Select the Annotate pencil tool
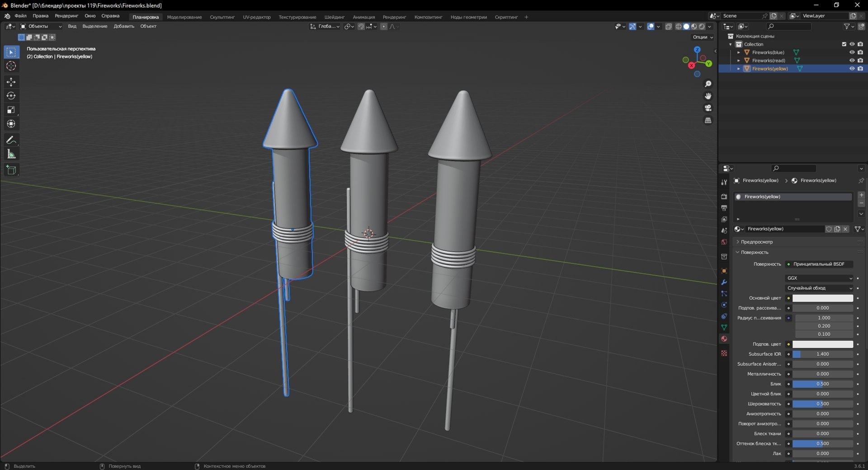This screenshot has width=868, height=470. click(11, 140)
